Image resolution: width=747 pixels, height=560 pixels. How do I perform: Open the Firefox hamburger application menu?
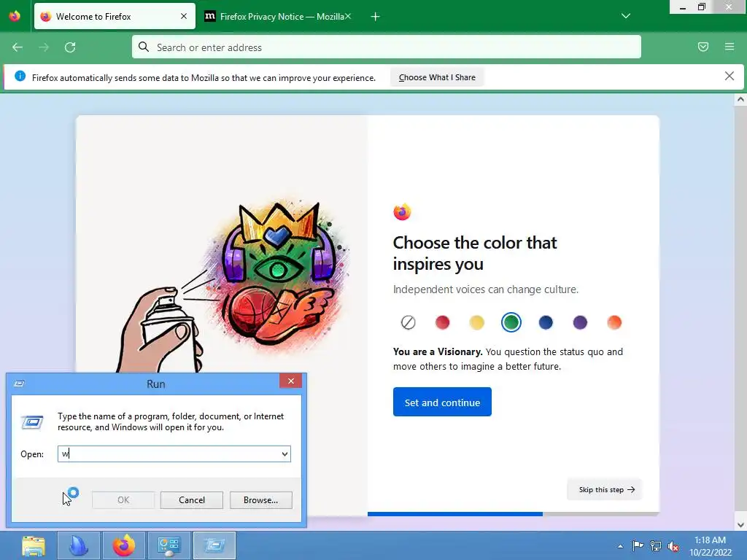point(729,47)
